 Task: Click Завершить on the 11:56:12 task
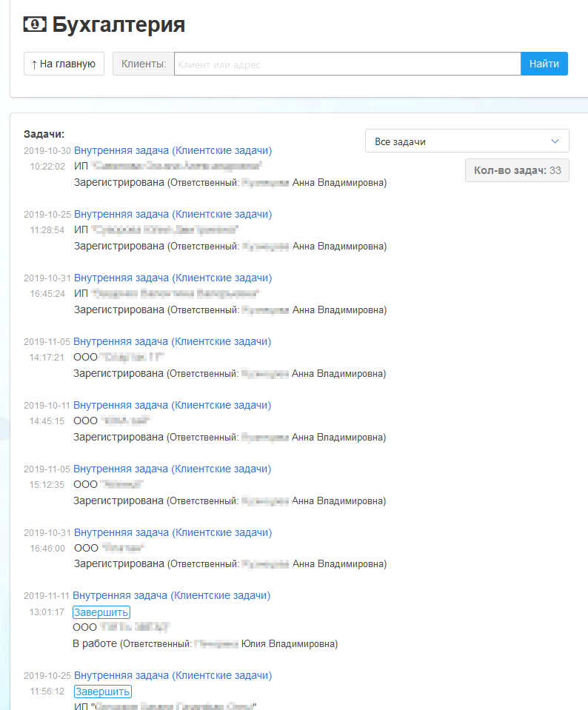point(103,691)
